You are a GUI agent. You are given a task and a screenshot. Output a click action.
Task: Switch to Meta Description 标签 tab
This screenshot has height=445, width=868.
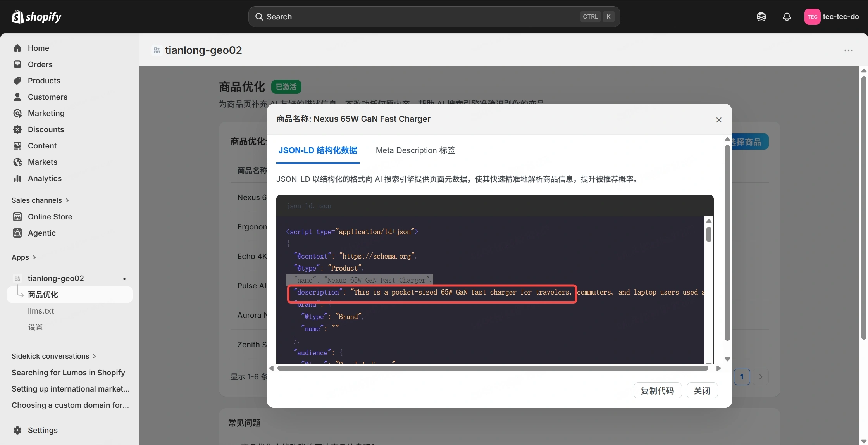tap(415, 150)
